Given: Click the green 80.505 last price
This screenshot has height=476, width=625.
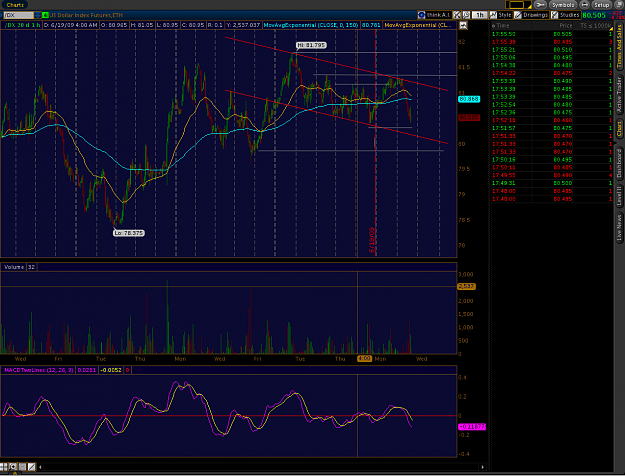Looking at the screenshot, I should pyautogui.click(x=594, y=15).
